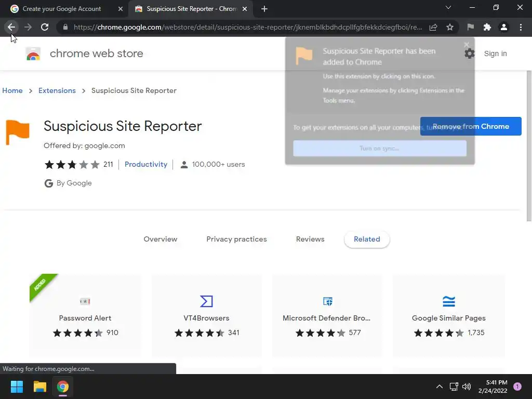Open Windows Start menu
This screenshot has width=532, height=399.
(x=17, y=387)
